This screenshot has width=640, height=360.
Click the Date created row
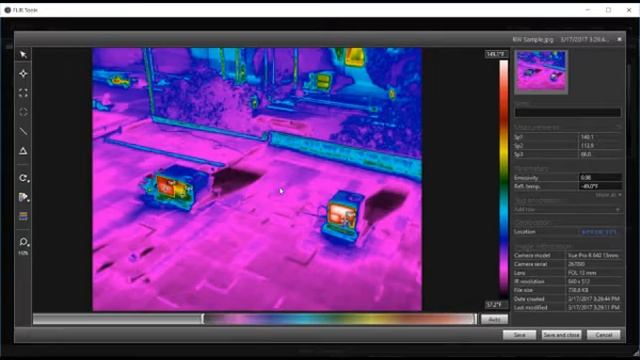(x=568, y=299)
